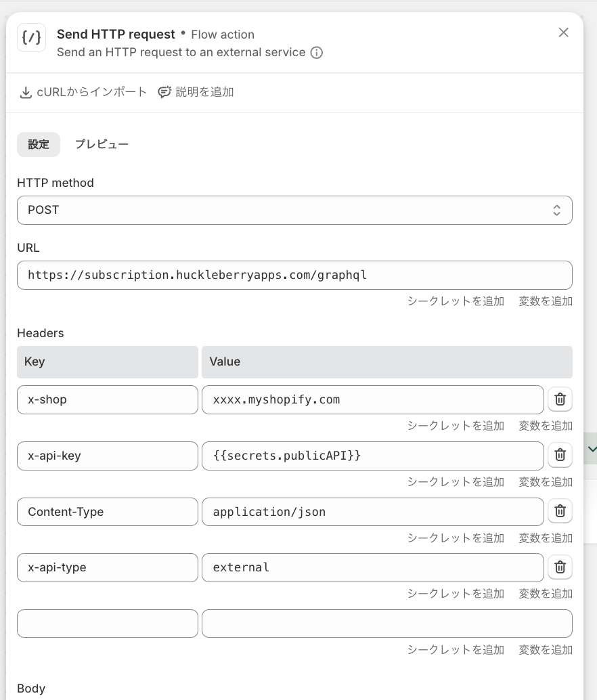Image resolution: width=597 pixels, height=700 pixels.
Task: Expand chevron at panel right edge
Action: [590, 449]
